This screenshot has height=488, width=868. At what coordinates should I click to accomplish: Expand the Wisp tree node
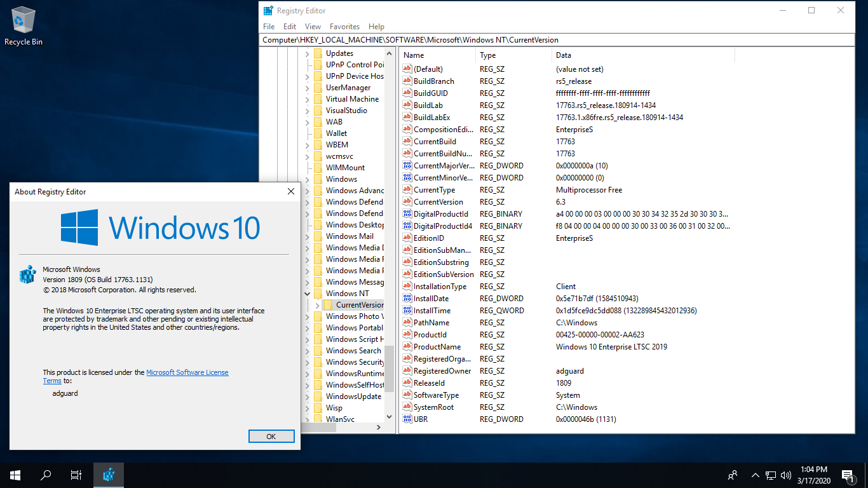[x=308, y=408]
